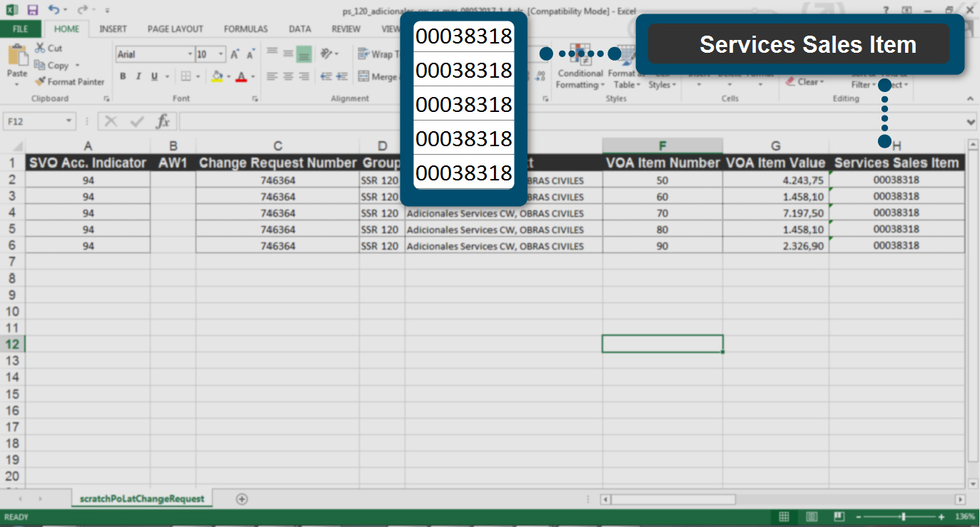Open the Arial font name dropdown
Image resolution: width=980 pixels, height=527 pixels.
(190, 54)
